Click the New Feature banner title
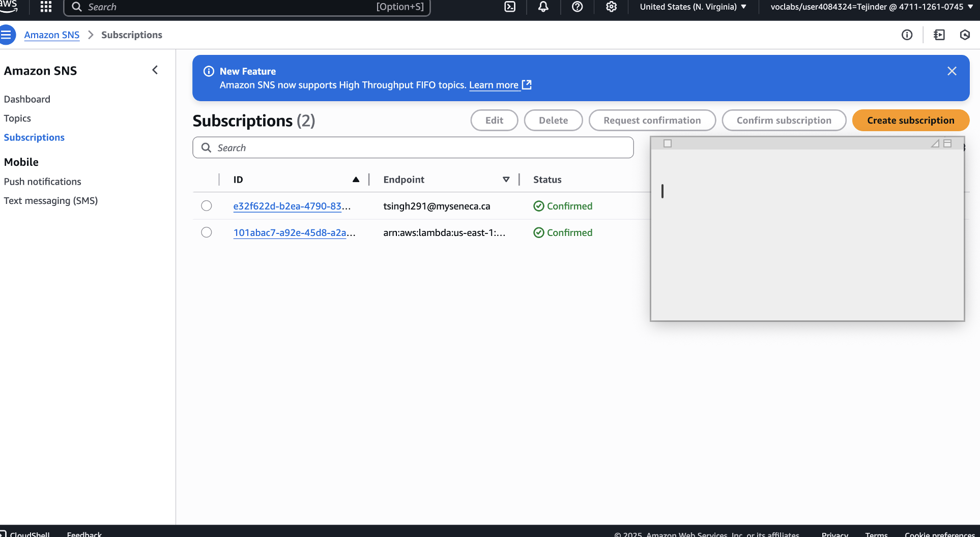The height and width of the screenshot is (537, 980). coord(248,71)
